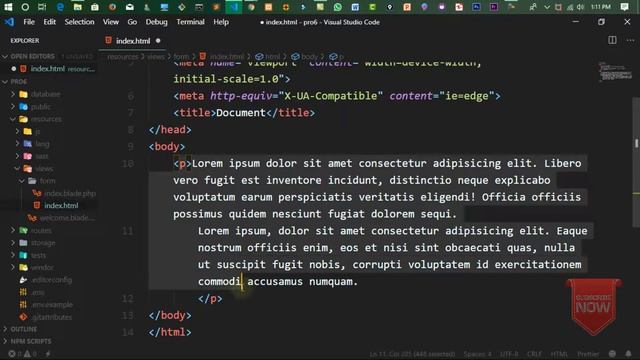This screenshot has height=360, width=640.
Task: Click the Prettier status bar item
Action: click(x=588, y=354)
